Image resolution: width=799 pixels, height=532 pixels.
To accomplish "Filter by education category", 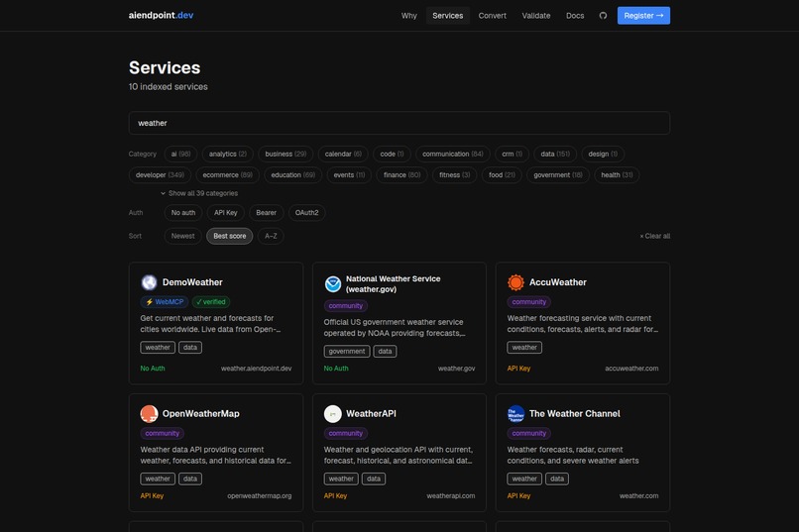I will (293, 174).
